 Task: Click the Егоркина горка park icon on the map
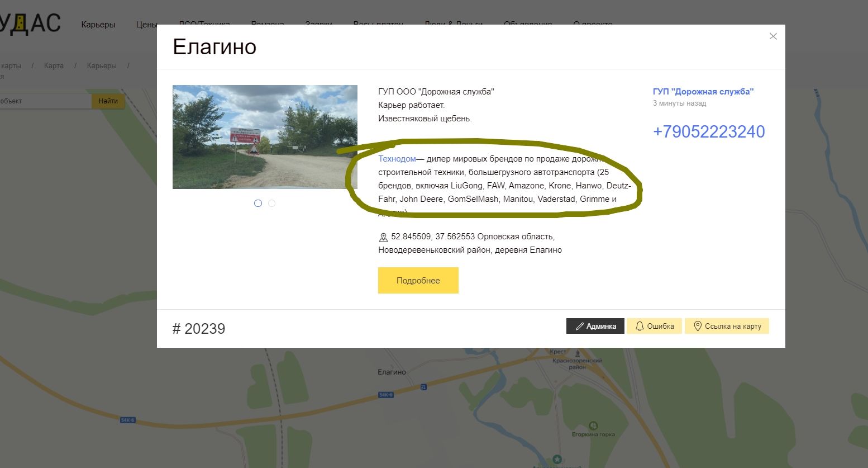(593, 426)
